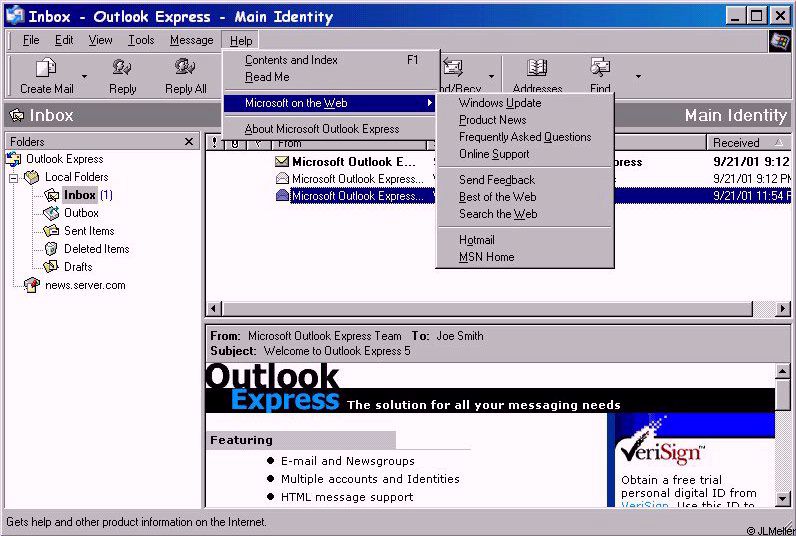
Task: Open the Send/Recv dropdown arrow
Action: [x=491, y=77]
